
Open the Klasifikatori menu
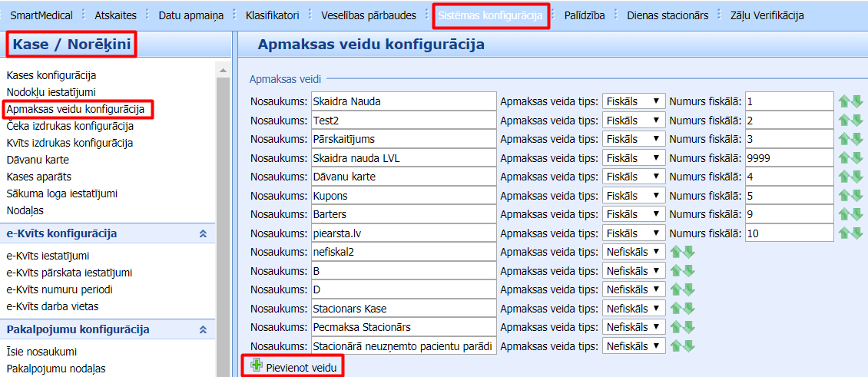pos(272,15)
